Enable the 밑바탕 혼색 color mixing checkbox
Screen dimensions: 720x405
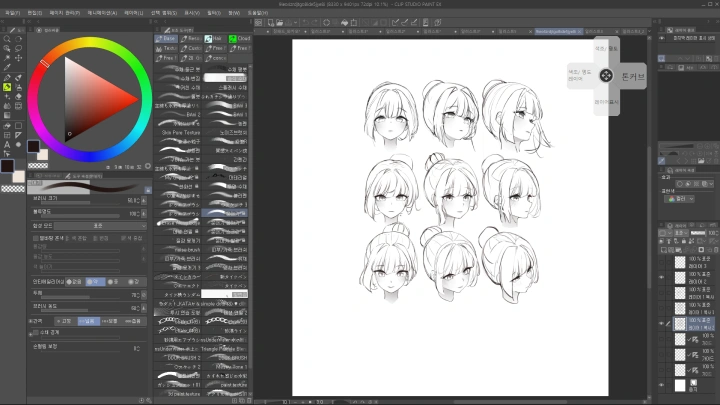(36, 238)
